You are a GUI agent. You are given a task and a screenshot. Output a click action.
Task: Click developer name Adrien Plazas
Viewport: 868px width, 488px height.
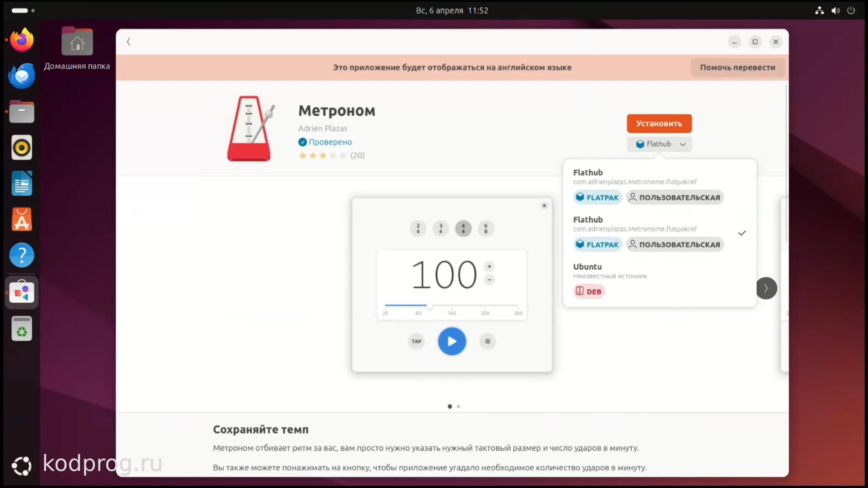[323, 128]
